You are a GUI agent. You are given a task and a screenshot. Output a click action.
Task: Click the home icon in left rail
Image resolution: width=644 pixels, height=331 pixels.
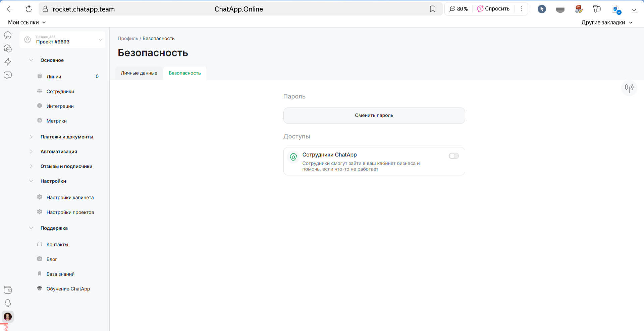click(x=8, y=35)
